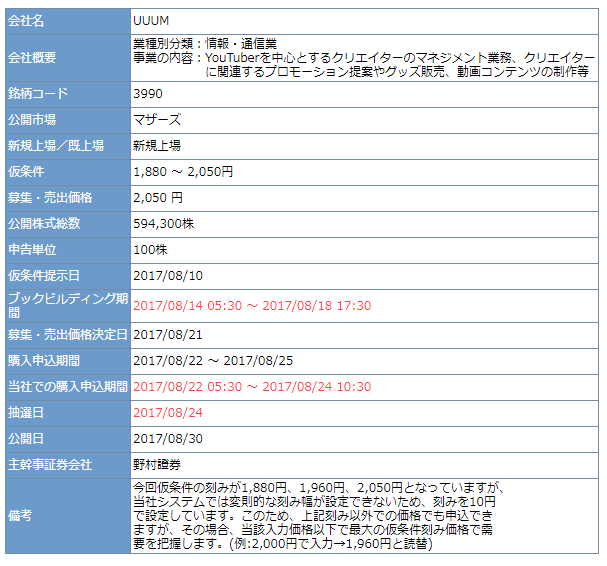Click the 募集・売出価格 label
The width and height of the screenshot is (607, 566).
coord(50,197)
